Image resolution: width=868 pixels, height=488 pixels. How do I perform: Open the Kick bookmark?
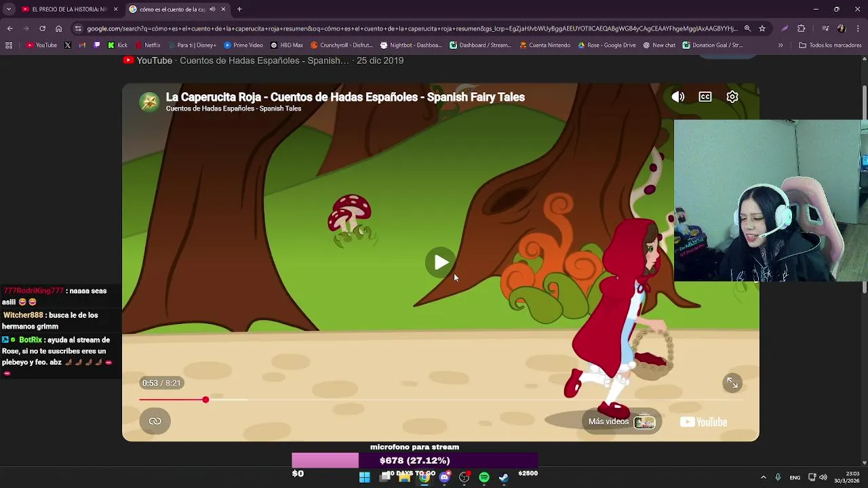[117, 45]
